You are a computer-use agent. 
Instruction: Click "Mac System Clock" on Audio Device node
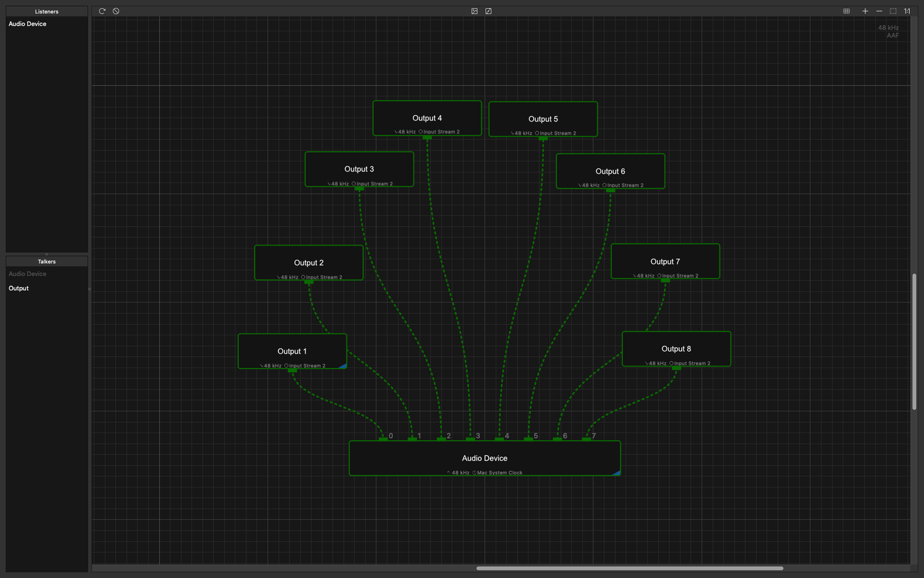tap(500, 473)
